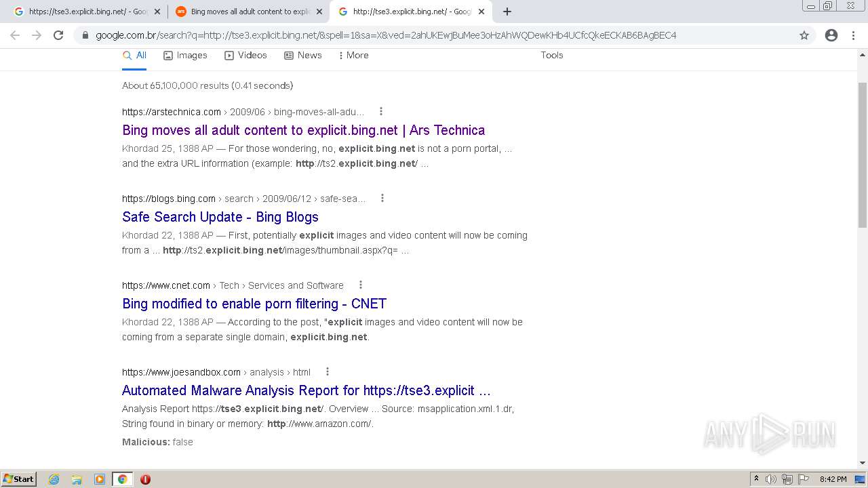View site information via the padlock icon
The height and width of the screenshot is (488, 868).
click(x=85, y=35)
